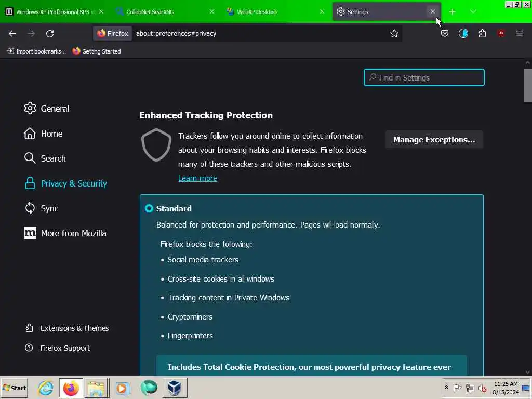
Task: Click the flag icon in system tray
Action: (x=457, y=388)
